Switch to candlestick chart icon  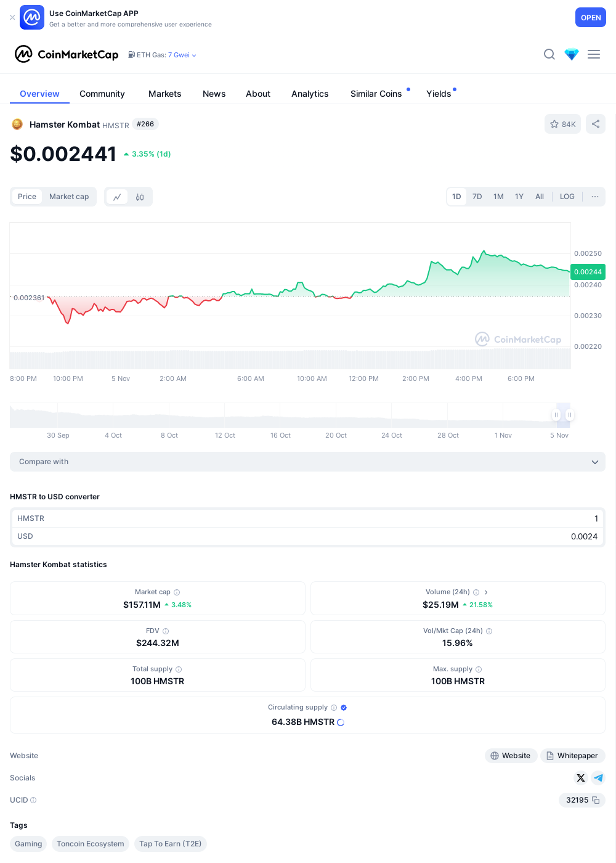coord(140,197)
